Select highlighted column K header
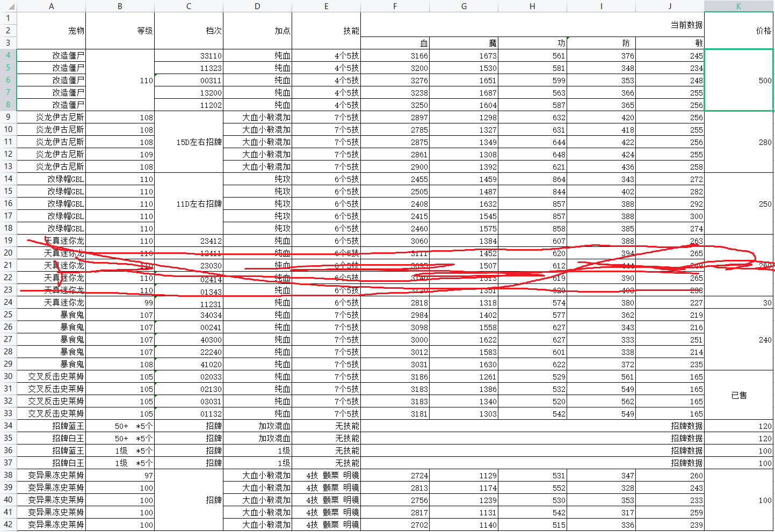Screen dimensions: 775x532 (738, 6)
